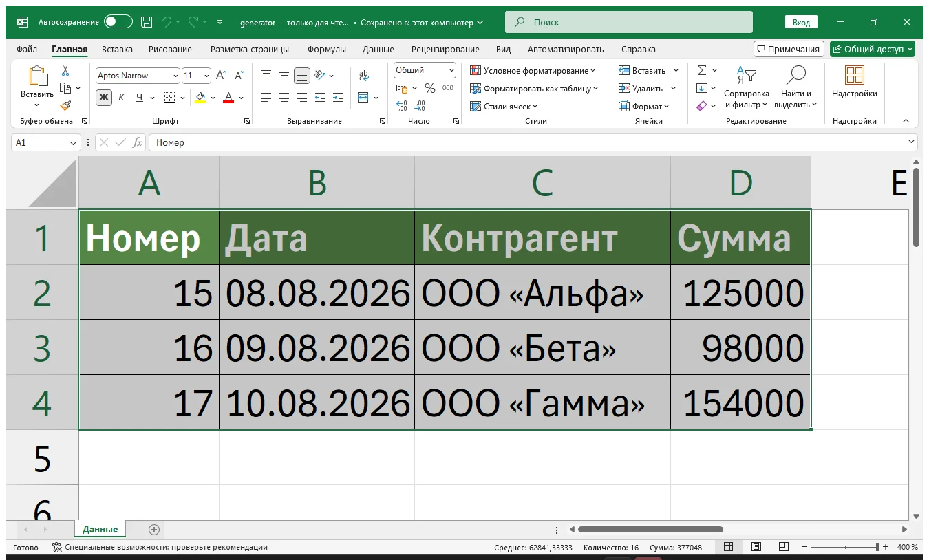Screen dimensions: 929x560
Task: Click the AutoSum sigma icon
Action: 702,70
